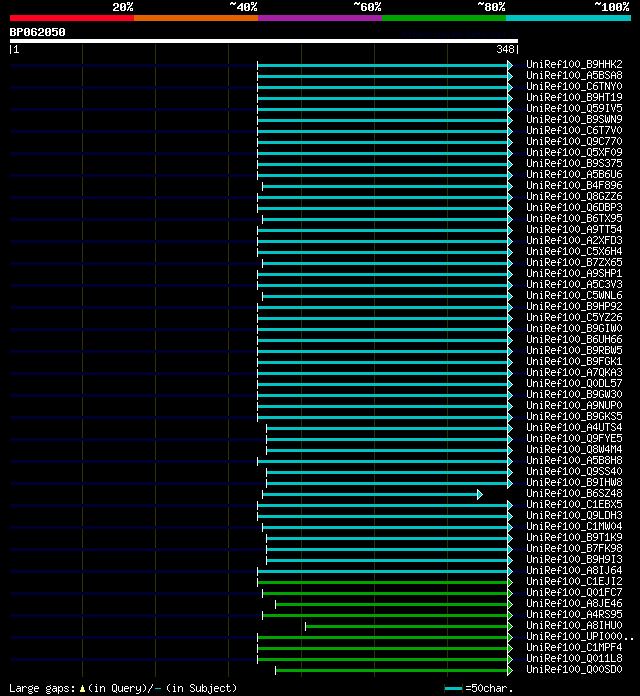The height and width of the screenshot is (696, 640).
Task: Click the UniRef100_C6T7V0 entry
Action: coord(574,130)
